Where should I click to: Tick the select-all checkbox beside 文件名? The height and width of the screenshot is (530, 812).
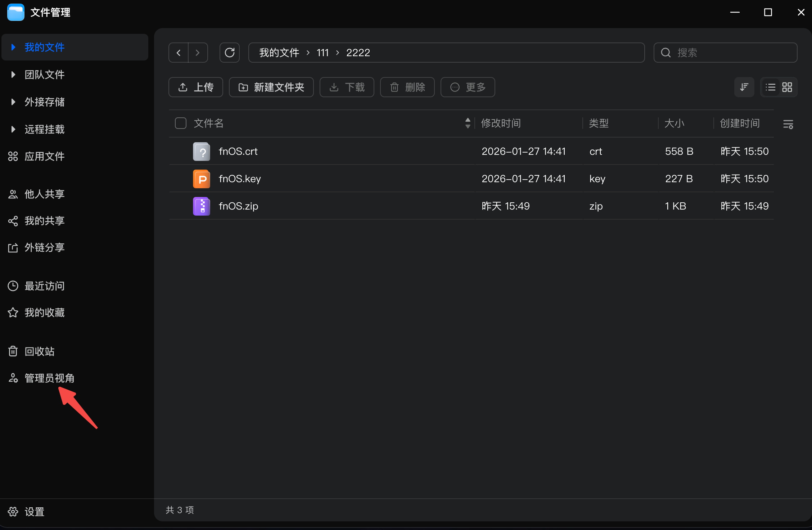coord(181,123)
